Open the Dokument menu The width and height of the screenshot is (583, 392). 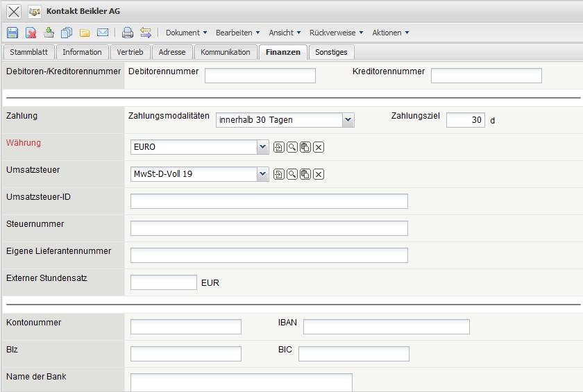[x=186, y=33]
